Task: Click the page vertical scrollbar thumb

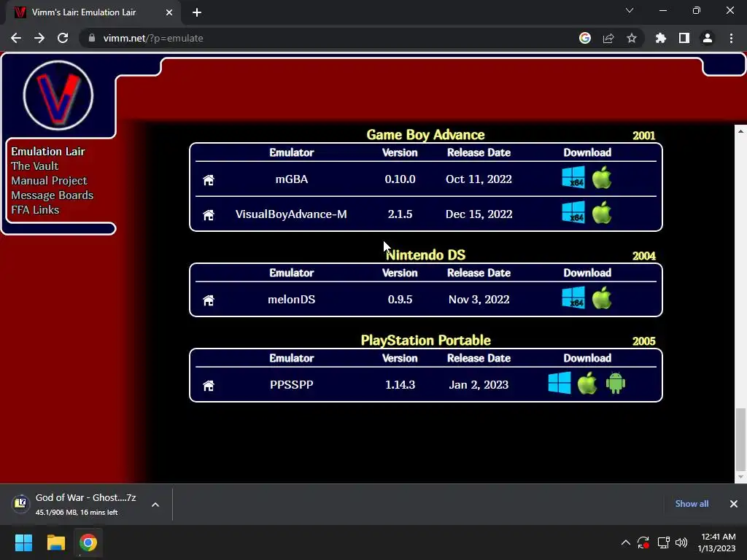Action: pyautogui.click(x=740, y=439)
